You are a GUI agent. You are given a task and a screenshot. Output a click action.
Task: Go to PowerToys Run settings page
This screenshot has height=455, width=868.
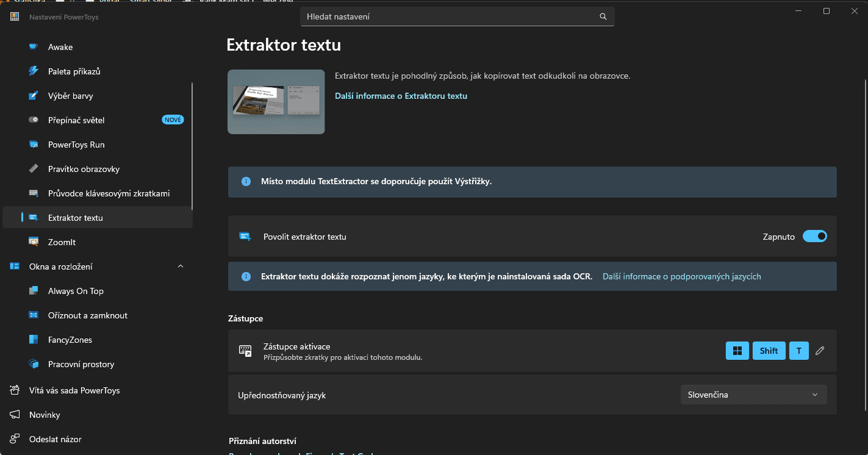click(76, 145)
